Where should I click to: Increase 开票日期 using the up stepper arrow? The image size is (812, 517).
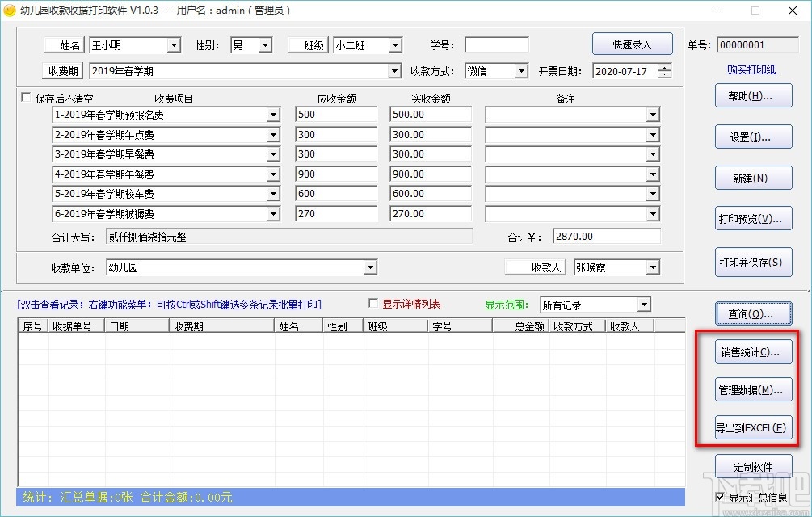(x=663, y=68)
